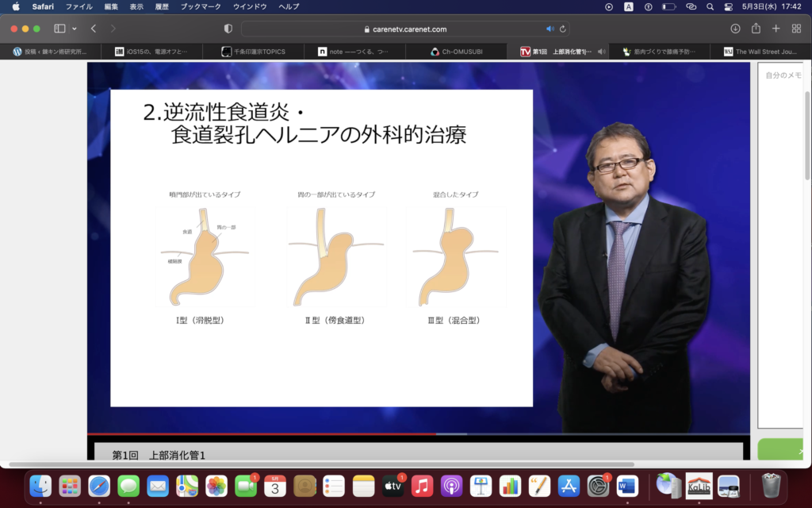Go back with the back arrow

point(94,29)
